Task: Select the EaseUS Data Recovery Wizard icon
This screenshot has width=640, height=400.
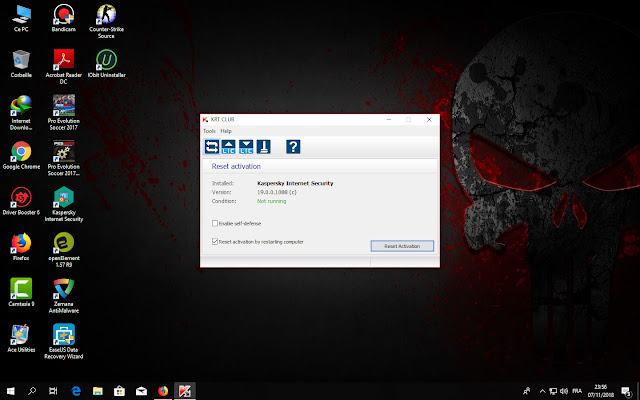Action: [x=64, y=342]
